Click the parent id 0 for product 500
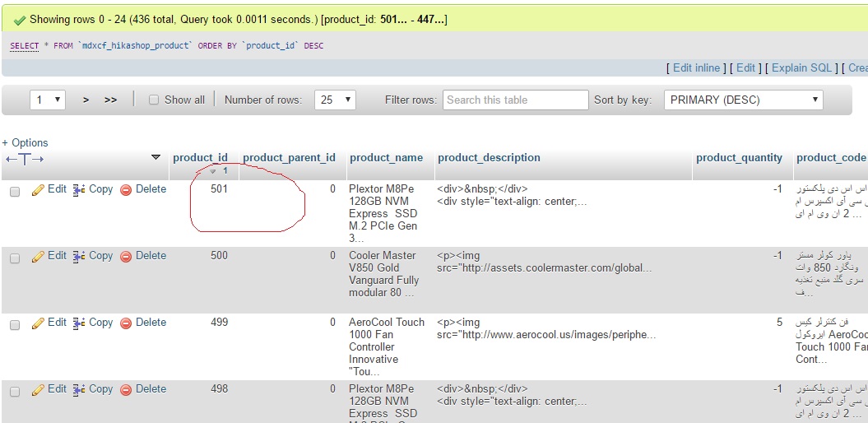868x423 pixels. 332,256
